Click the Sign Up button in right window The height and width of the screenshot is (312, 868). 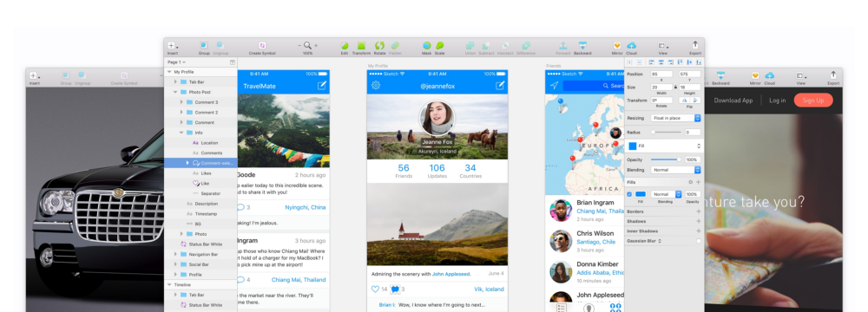813,101
